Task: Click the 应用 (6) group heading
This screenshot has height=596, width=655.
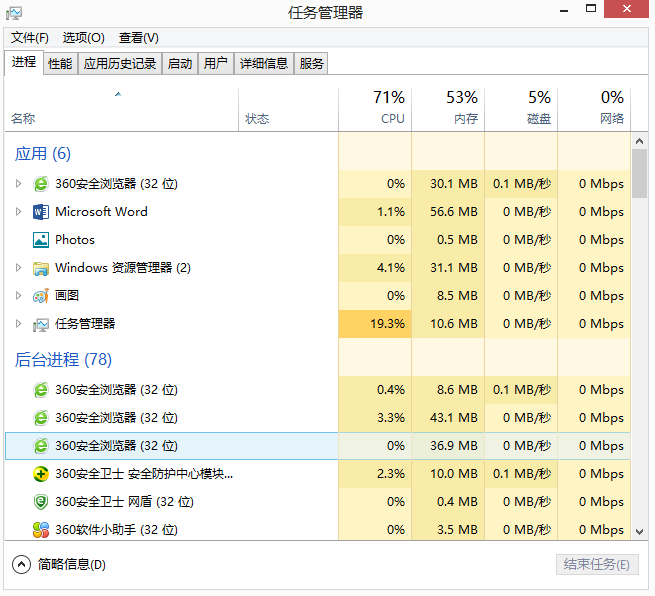Action: [43, 154]
